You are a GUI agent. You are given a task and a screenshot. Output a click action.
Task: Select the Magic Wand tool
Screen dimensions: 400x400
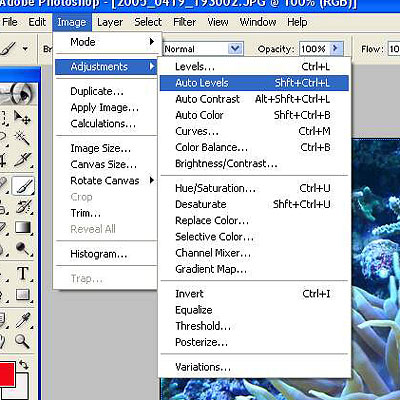(23, 138)
